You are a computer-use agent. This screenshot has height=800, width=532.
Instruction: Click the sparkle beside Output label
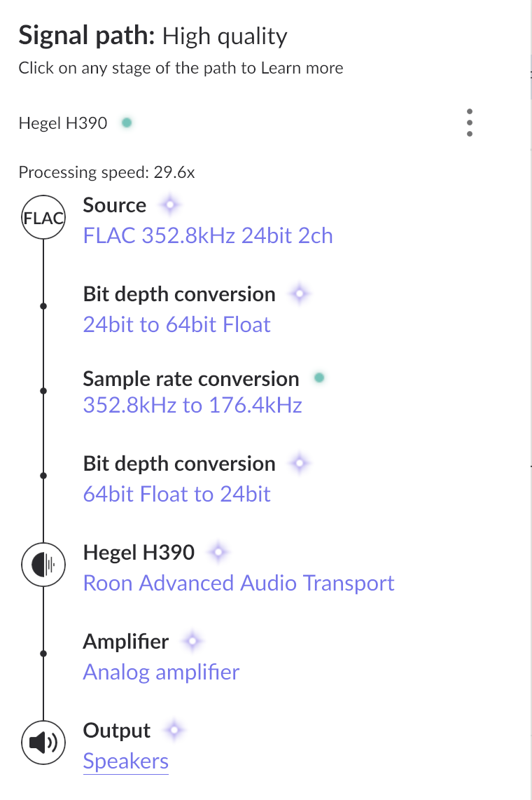174,731
